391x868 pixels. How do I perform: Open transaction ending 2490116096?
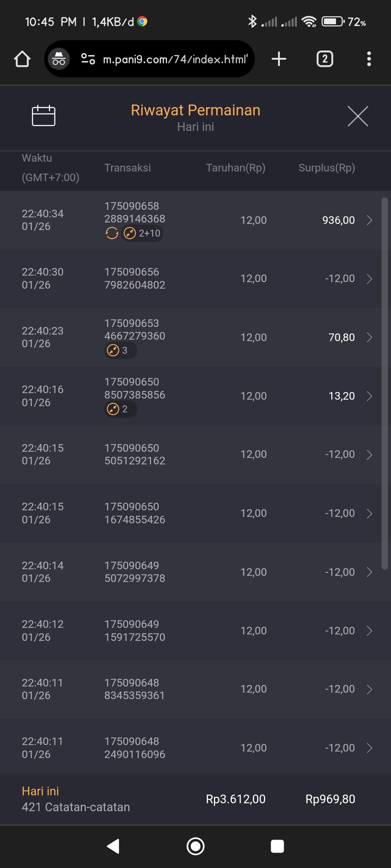135,748
